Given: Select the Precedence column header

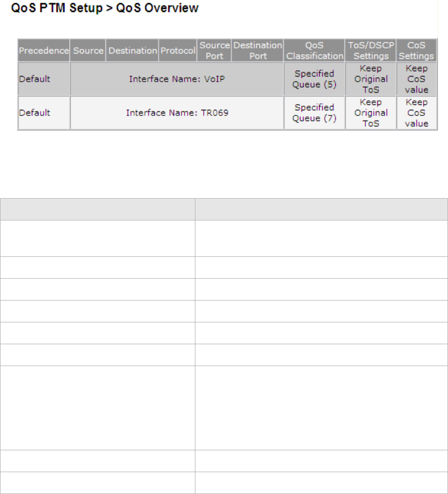Looking at the screenshot, I should pyautogui.click(x=44, y=50).
